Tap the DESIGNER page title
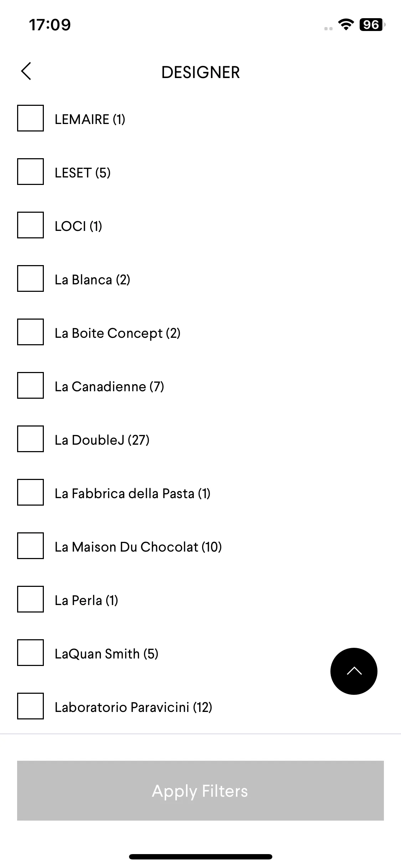Image resolution: width=401 pixels, height=868 pixels. coord(200,72)
